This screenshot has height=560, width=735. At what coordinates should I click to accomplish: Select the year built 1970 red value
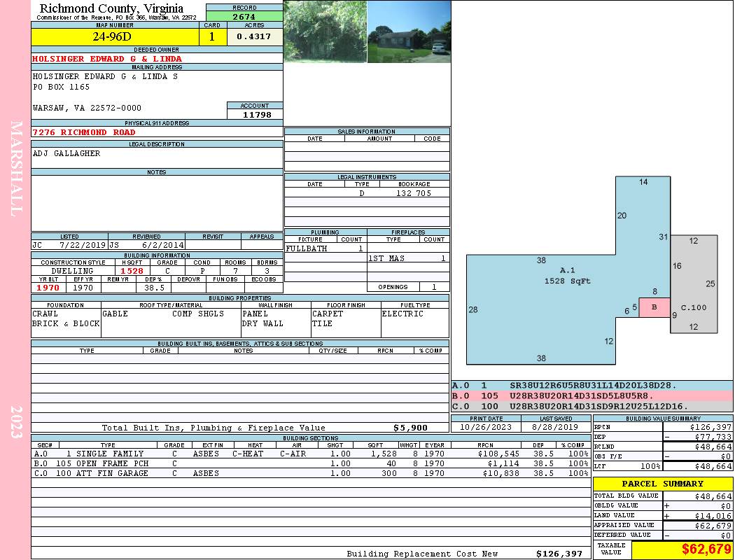(x=48, y=288)
